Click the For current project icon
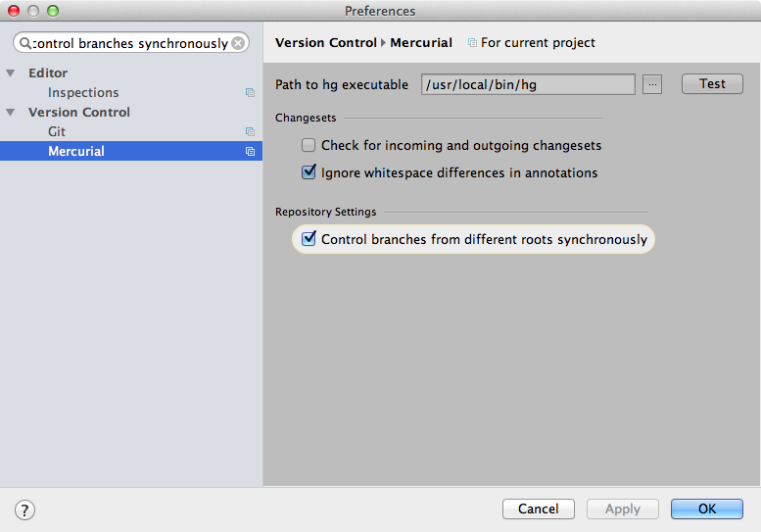The width and height of the screenshot is (761, 532). (472, 43)
